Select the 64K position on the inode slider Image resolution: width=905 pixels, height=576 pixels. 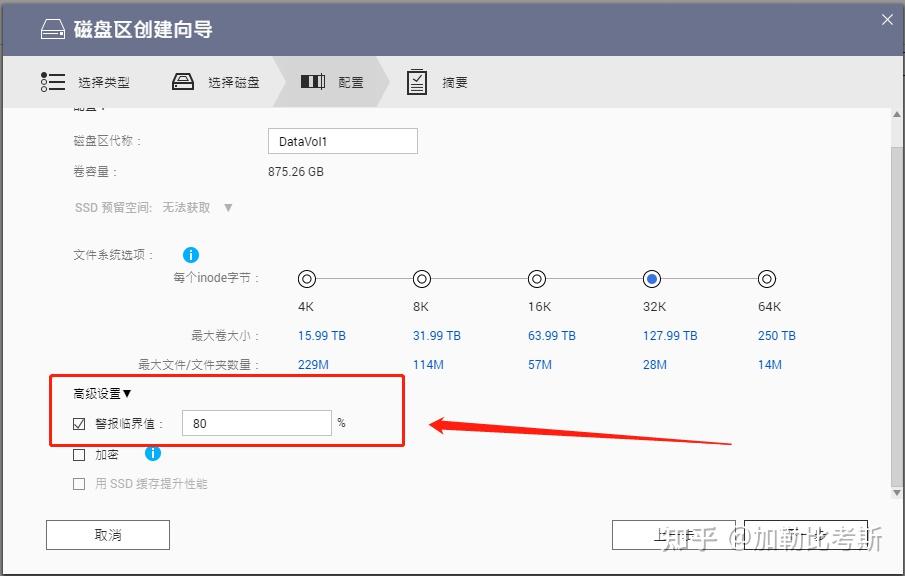click(767, 279)
